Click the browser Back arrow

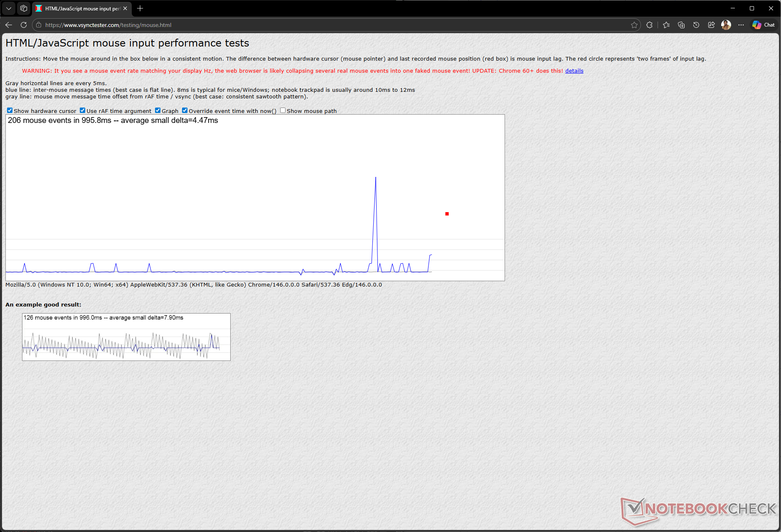[x=9, y=25]
